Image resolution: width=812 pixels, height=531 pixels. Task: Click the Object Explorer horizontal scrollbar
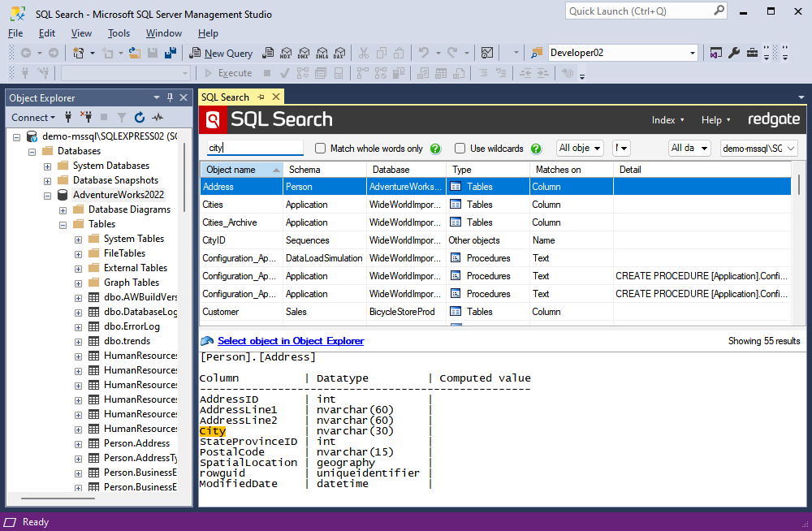(x=58, y=499)
